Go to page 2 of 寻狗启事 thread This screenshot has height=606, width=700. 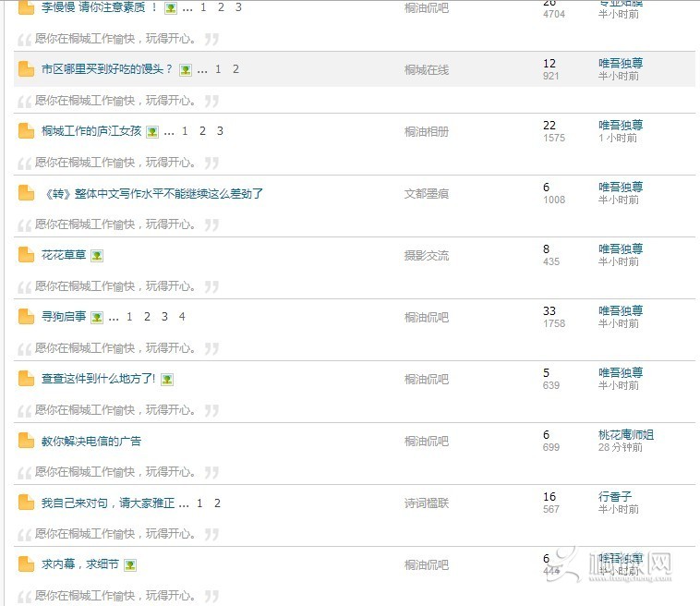pyautogui.click(x=147, y=317)
